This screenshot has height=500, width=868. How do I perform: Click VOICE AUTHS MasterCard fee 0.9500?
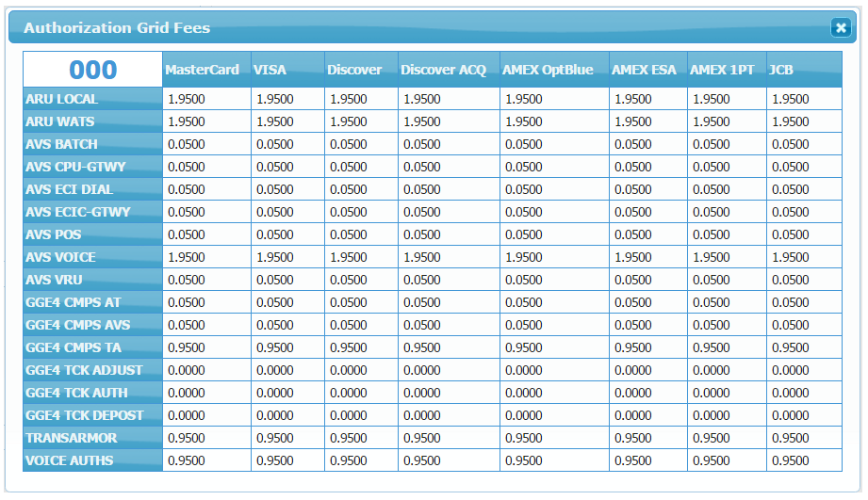pos(206,460)
